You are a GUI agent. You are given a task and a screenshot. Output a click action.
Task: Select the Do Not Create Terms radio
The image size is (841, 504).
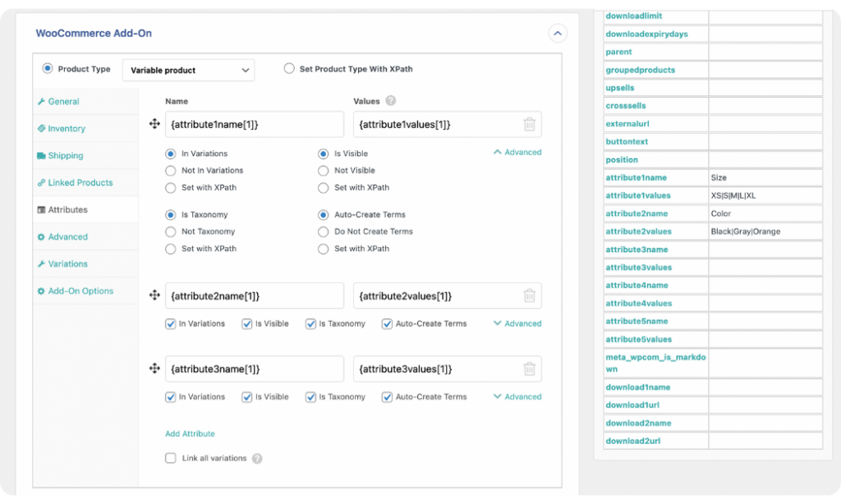tap(323, 231)
